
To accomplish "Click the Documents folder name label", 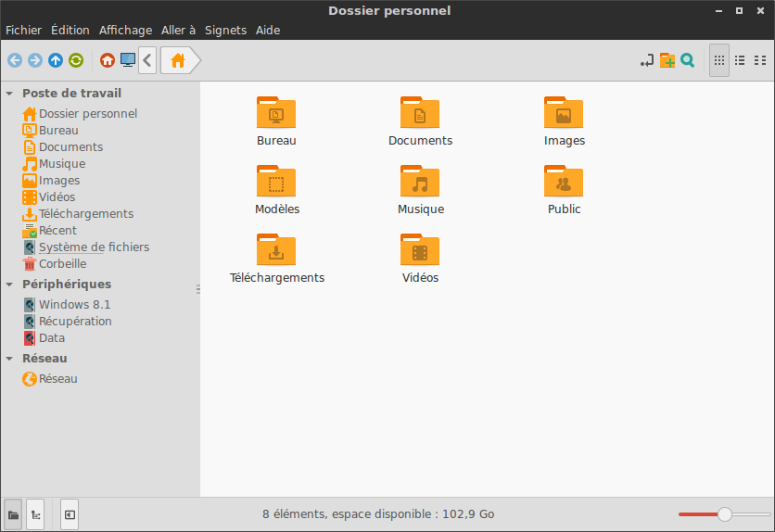I will pyautogui.click(x=421, y=141).
